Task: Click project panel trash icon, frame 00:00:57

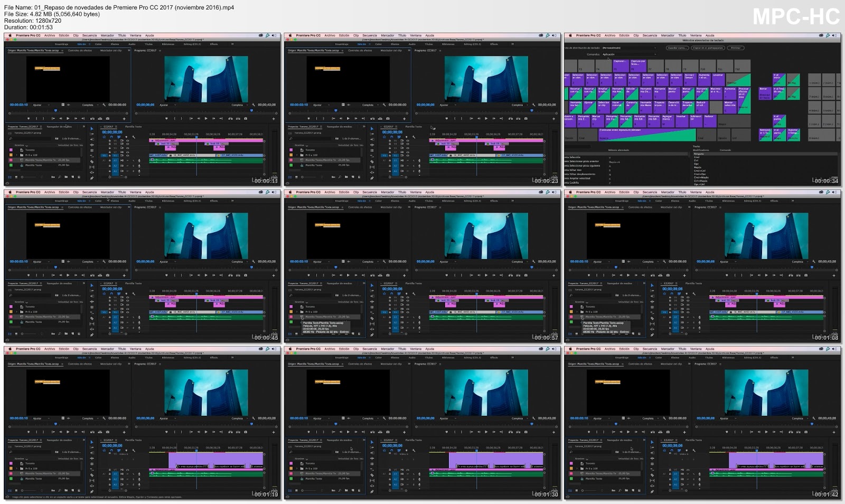Action: click(359, 334)
